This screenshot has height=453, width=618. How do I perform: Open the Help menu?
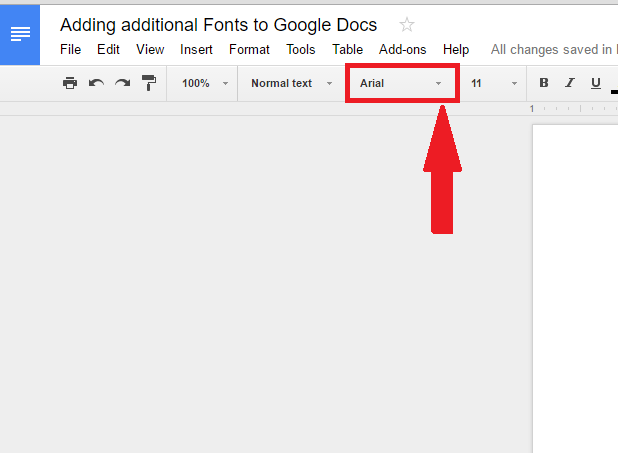tap(456, 50)
